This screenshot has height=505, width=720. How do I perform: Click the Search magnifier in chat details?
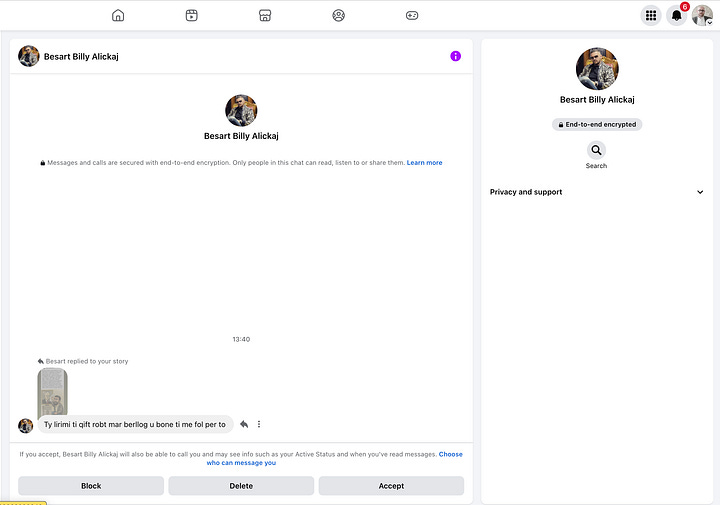pyautogui.click(x=596, y=150)
